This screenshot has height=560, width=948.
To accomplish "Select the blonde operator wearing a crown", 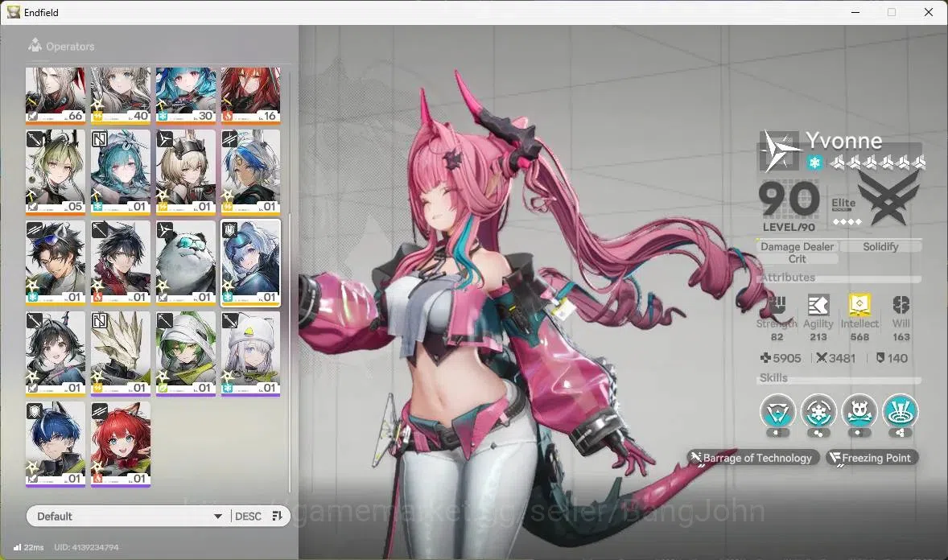I will point(186,171).
